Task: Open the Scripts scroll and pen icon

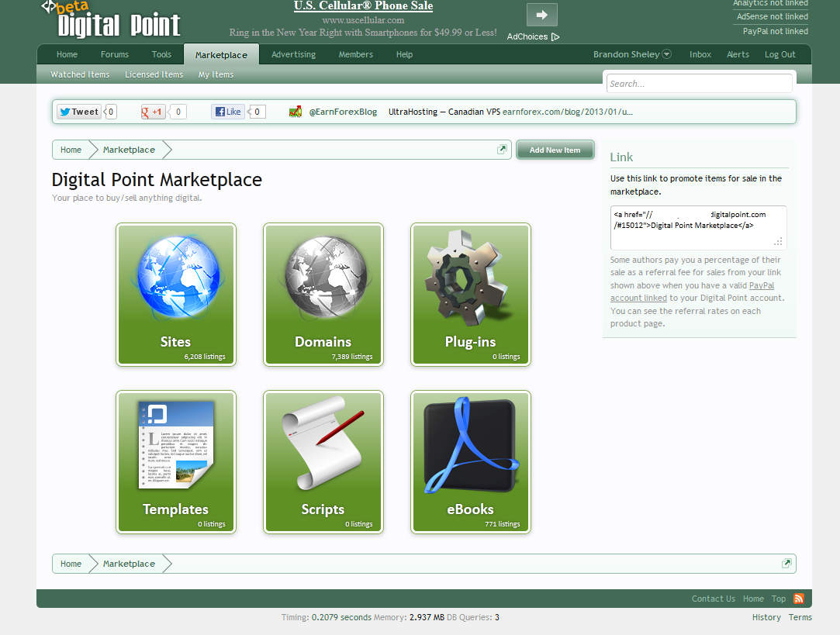Action: [x=323, y=442]
